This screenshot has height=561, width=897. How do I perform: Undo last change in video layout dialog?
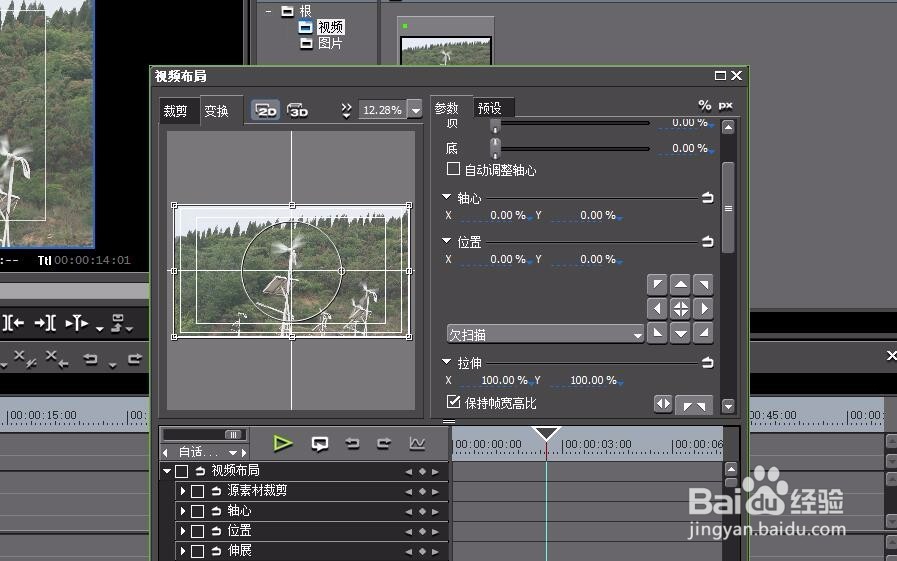[352, 443]
